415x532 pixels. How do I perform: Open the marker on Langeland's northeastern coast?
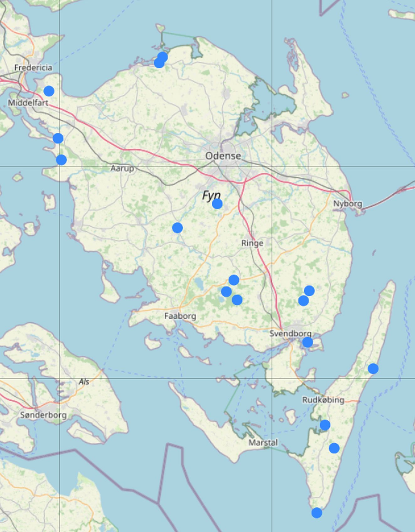coord(373,368)
